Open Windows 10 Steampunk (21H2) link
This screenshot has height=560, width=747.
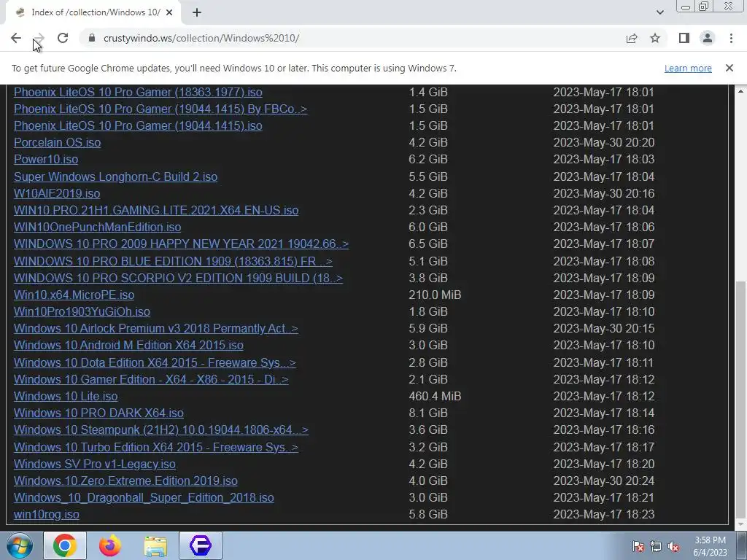(x=161, y=430)
